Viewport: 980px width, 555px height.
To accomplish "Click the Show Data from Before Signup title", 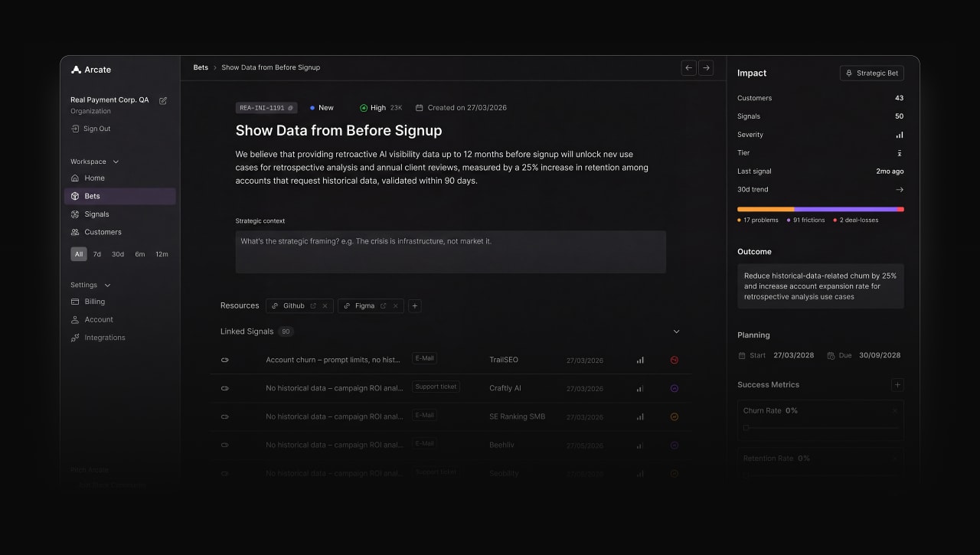I will [x=338, y=131].
